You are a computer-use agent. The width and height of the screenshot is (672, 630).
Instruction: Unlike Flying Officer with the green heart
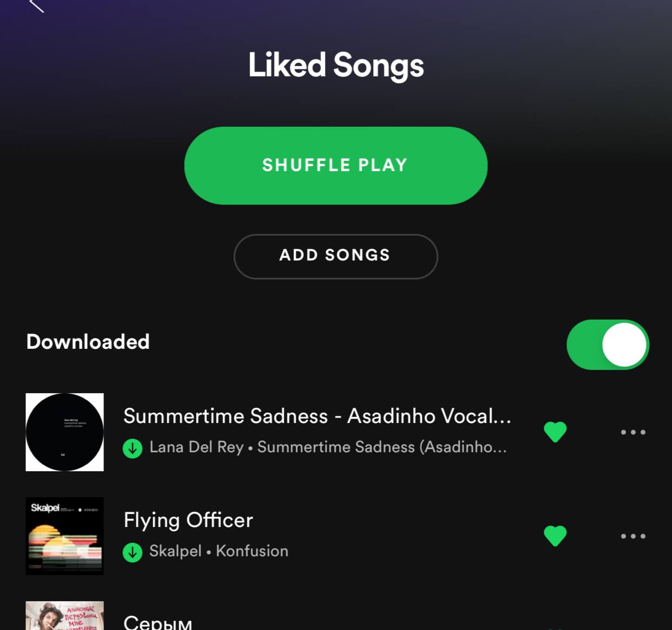pyautogui.click(x=555, y=536)
